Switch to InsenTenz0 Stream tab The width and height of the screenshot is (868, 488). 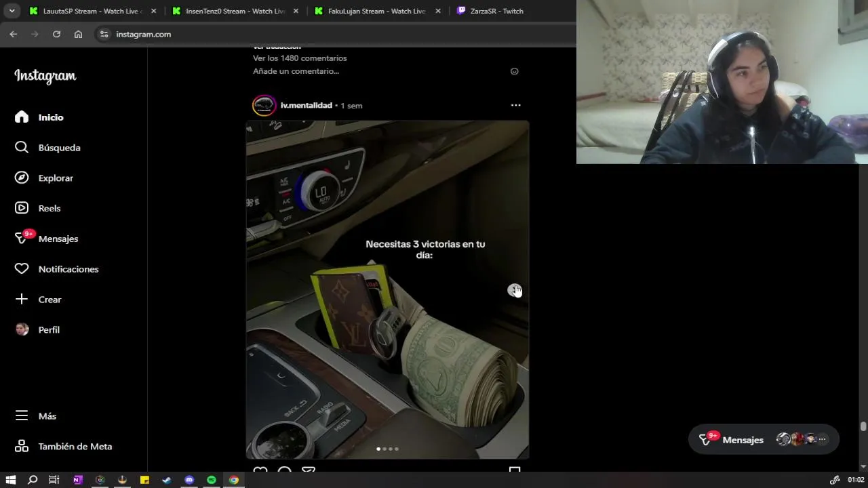pyautogui.click(x=235, y=11)
